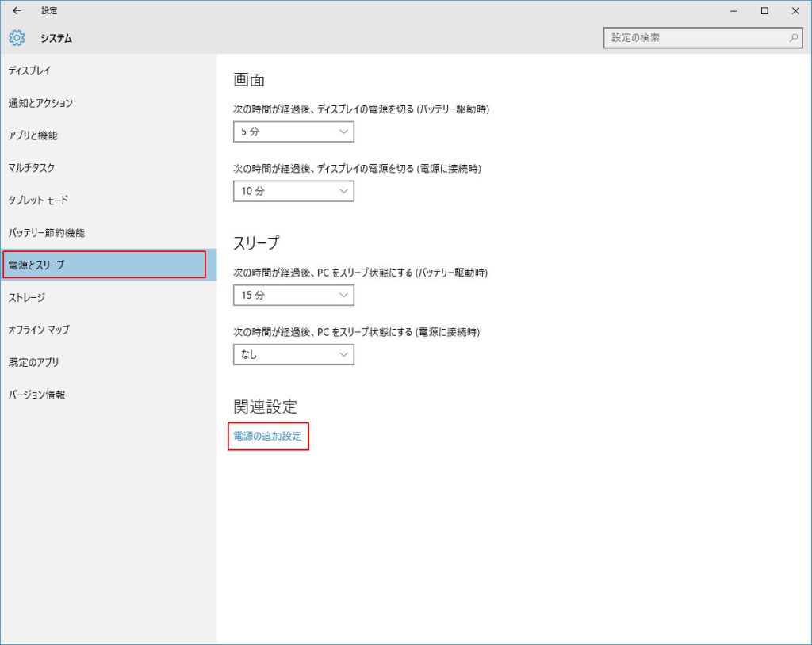Open 既定のアプリ settings
The width and height of the screenshot is (812, 645).
pyautogui.click(x=33, y=362)
